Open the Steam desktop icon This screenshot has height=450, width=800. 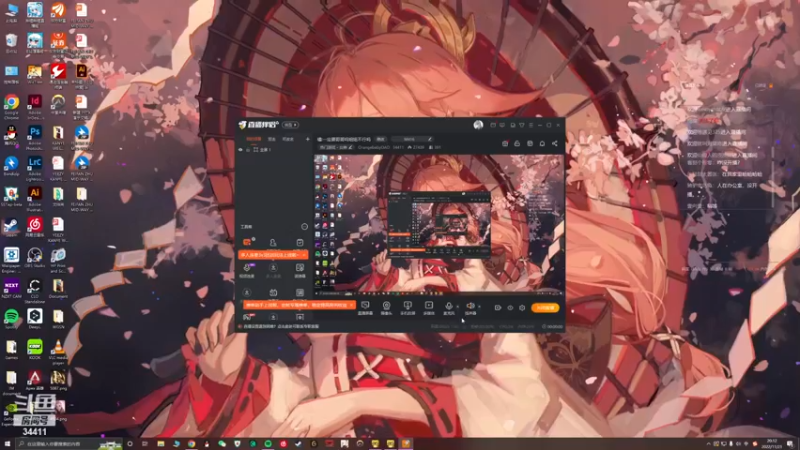(x=11, y=228)
